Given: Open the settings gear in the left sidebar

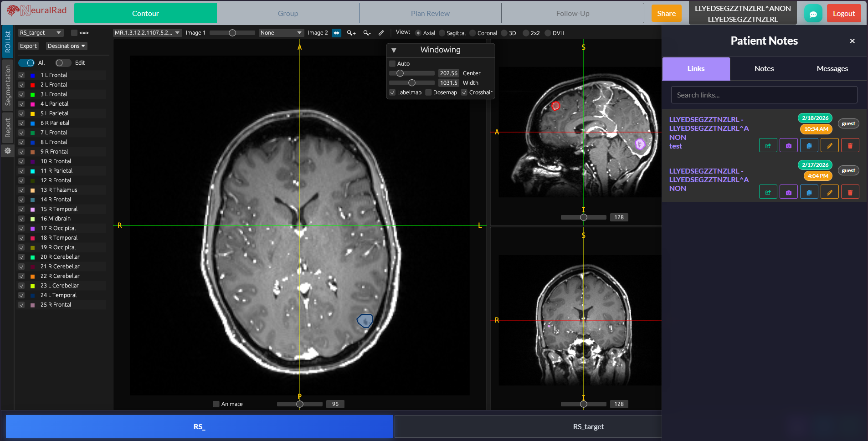Looking at the screenshot, I should [x=7, y=152].
